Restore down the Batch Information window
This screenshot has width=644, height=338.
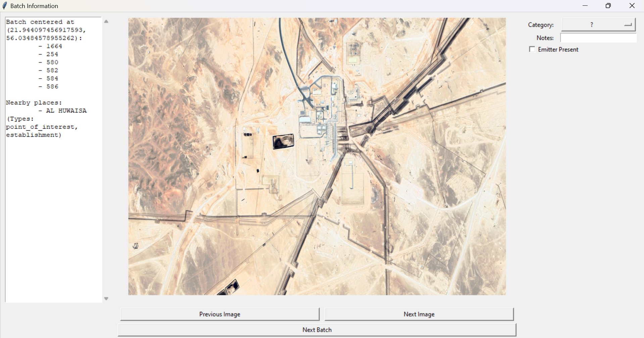[x=608, y=6]
